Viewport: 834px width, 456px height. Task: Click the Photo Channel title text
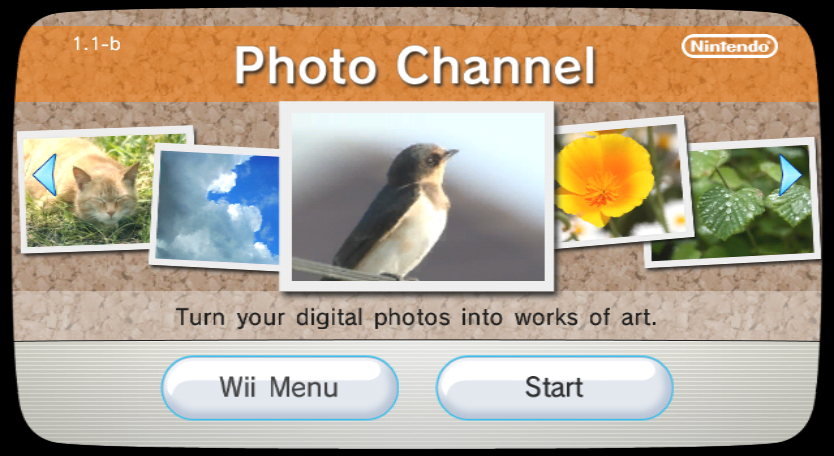415,67
